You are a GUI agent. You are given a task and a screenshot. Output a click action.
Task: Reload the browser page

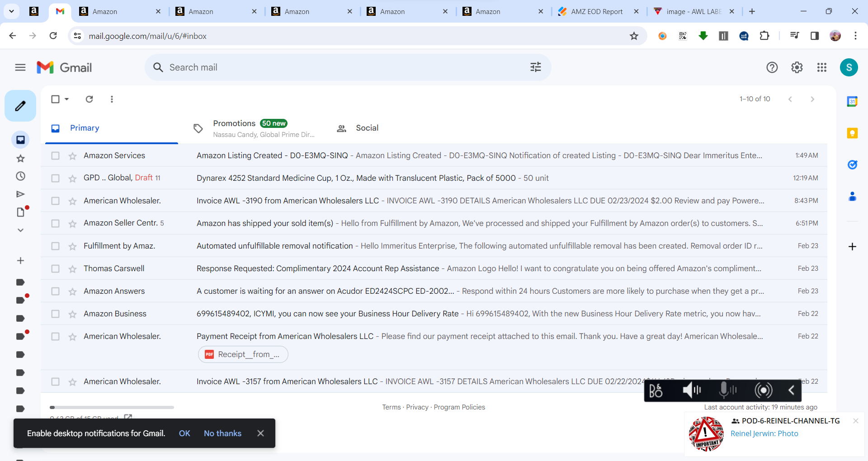coord(53,36)
